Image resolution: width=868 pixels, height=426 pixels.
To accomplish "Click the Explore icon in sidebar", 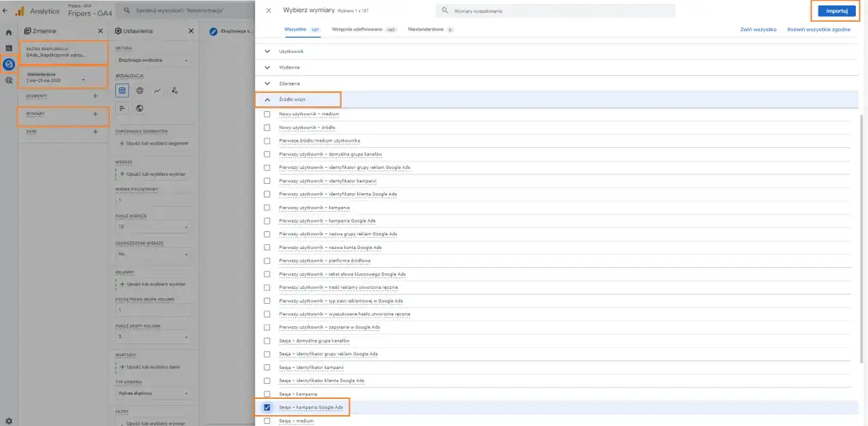I will [x=7, y=64].
